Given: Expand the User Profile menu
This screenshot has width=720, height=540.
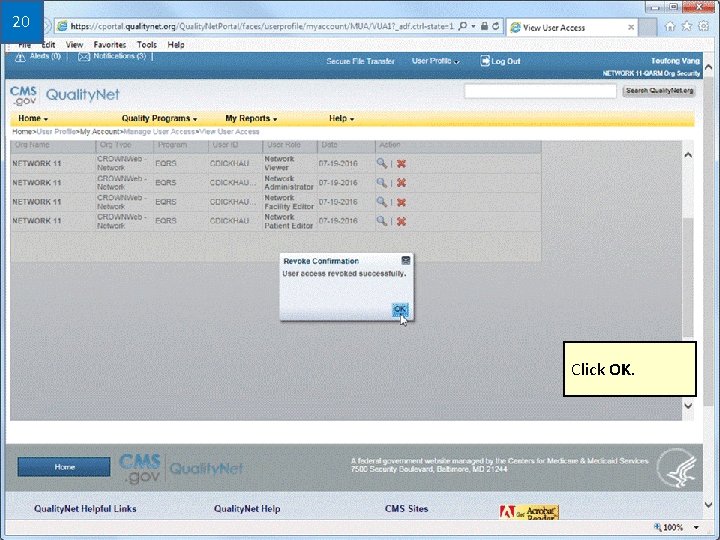Looking at the screenshot, I should pos(435,61).
